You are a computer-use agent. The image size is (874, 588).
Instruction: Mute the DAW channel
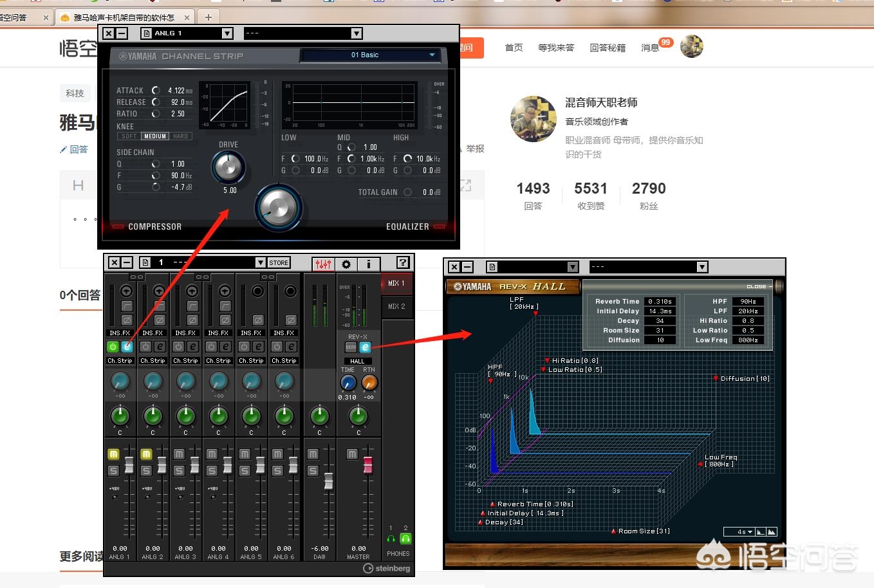click(313, 454)
